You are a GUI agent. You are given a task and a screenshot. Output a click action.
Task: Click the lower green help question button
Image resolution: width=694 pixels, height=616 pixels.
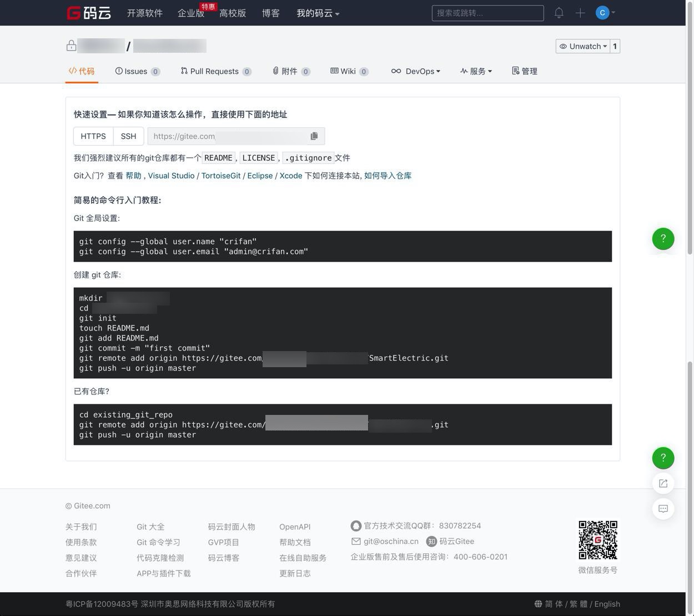663,458
